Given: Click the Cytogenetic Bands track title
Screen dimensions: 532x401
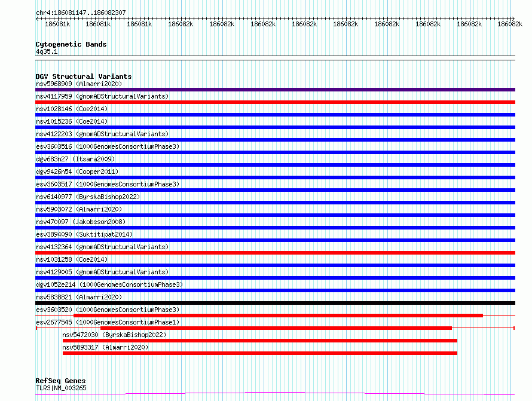Looking at the screenshot, I should 71,44.
